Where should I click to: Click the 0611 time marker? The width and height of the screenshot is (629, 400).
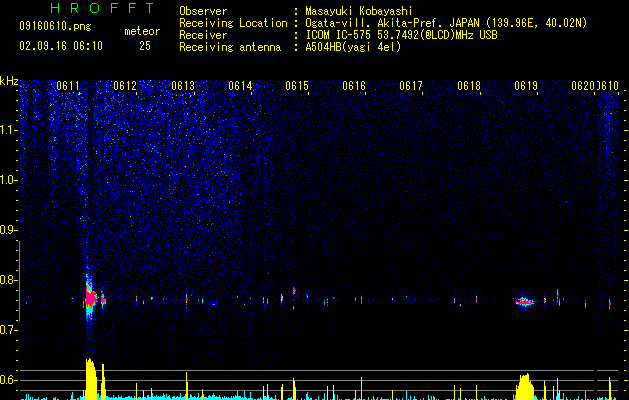point(68,86)
